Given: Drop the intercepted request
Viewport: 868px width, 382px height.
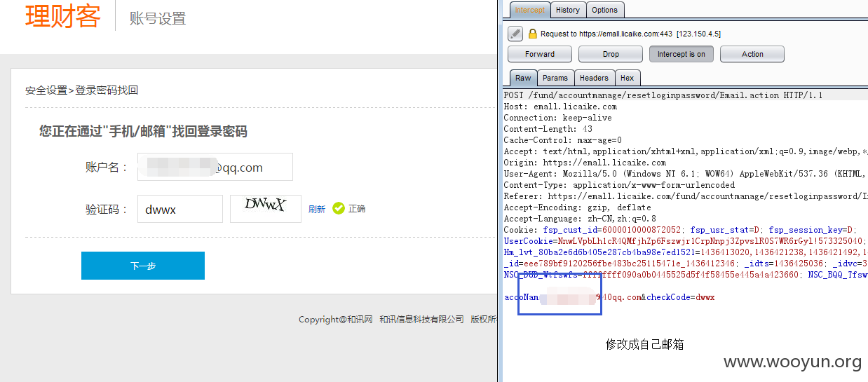Looking at the screenshot, I should pos(611,54).
